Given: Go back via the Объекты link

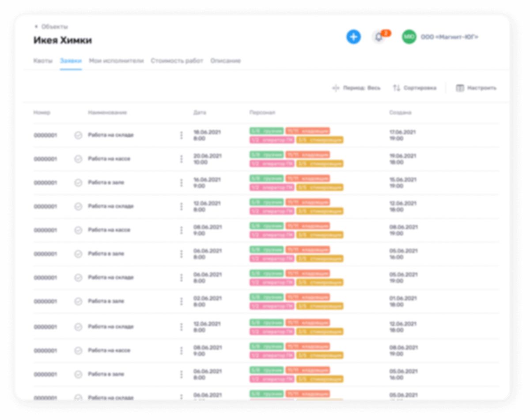Looking at the screenshot, I should 51,26.
